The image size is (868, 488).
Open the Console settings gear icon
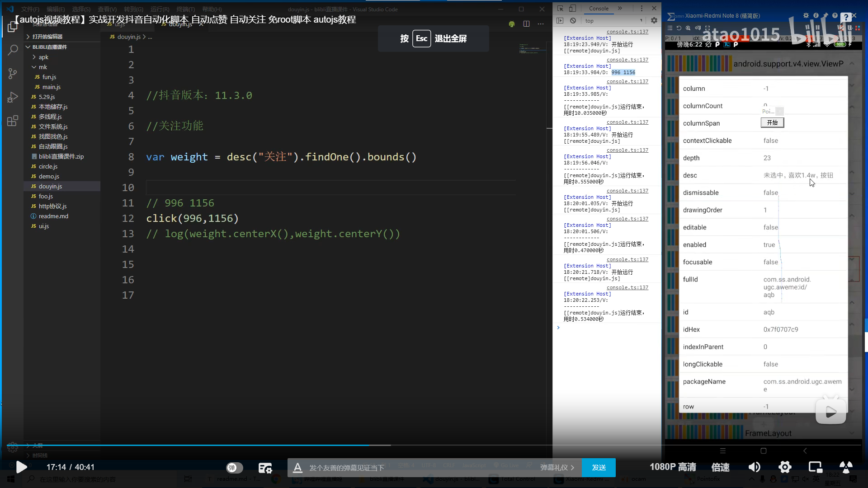pos(654,20)
